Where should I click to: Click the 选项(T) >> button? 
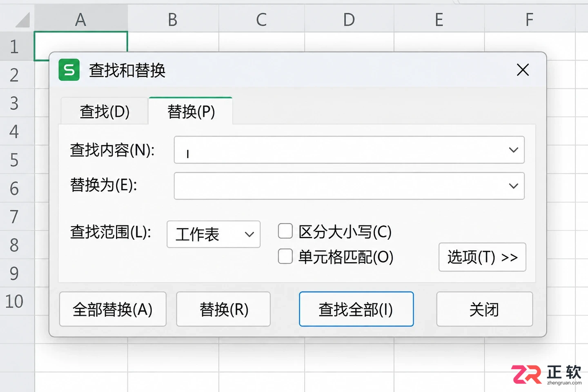click(482, 257)
